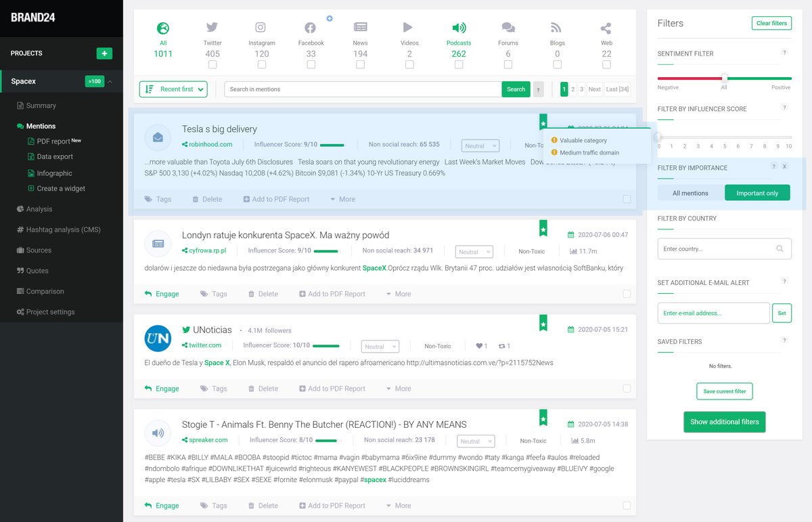The height and width of the screenshot is (522, 812).
Task: Click Engage on the Londyn ratuje mention
Action: click(x=162, y=294)
